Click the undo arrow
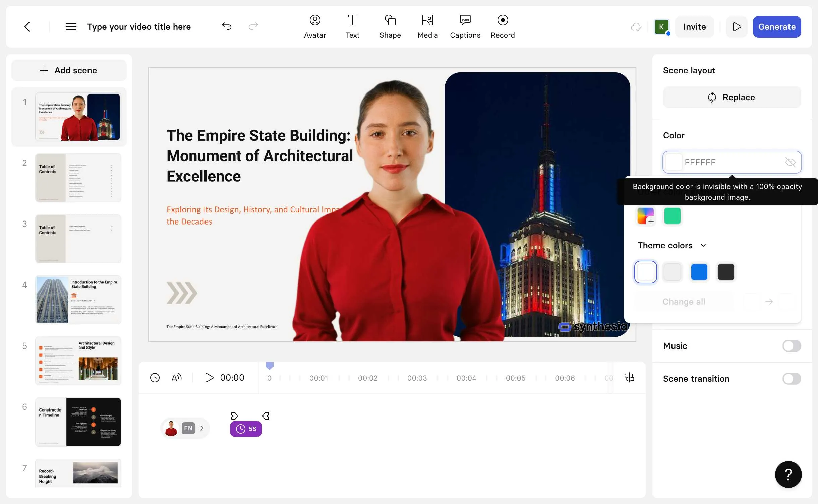 (227, 26)
